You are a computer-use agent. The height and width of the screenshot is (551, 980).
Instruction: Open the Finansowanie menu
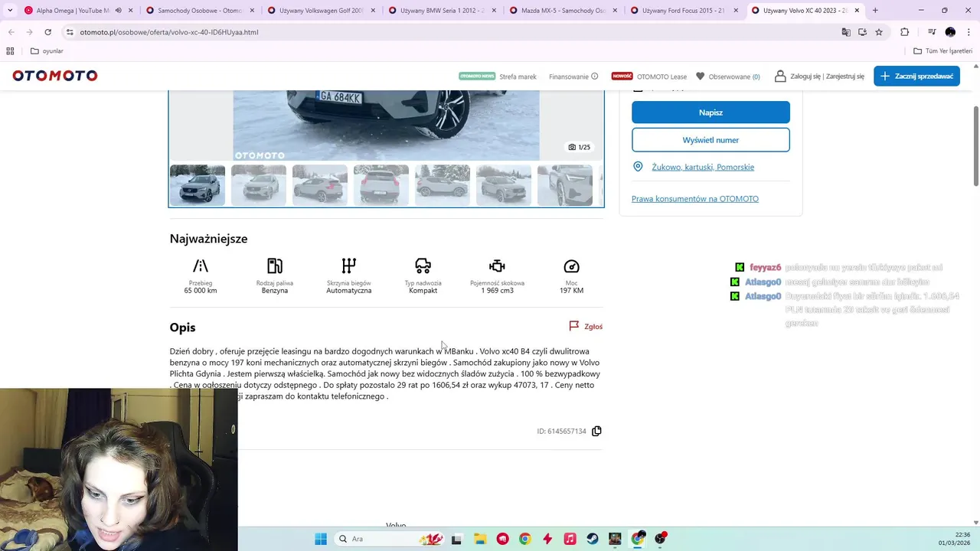(x=573, y=77)
